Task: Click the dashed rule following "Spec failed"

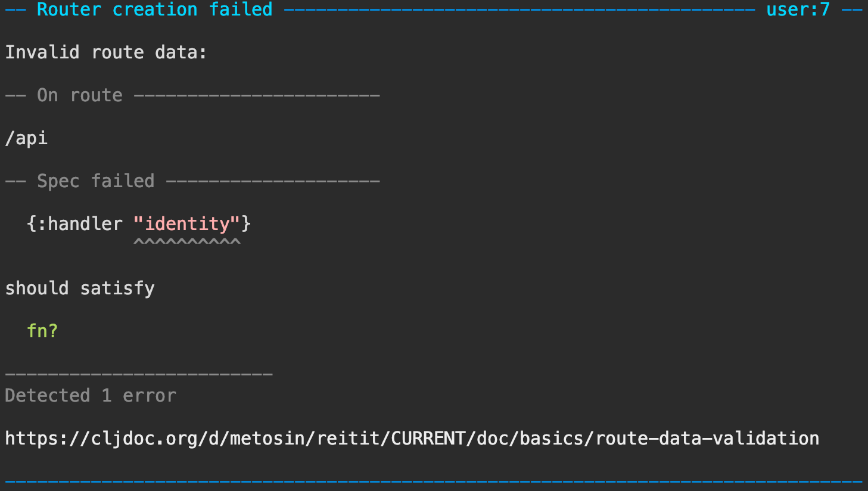Action: tap(273, 181)
